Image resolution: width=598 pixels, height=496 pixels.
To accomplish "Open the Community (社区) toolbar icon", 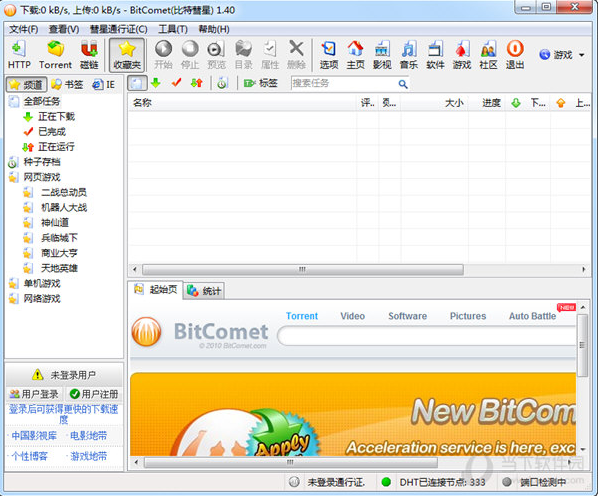I will click(489, 55).
